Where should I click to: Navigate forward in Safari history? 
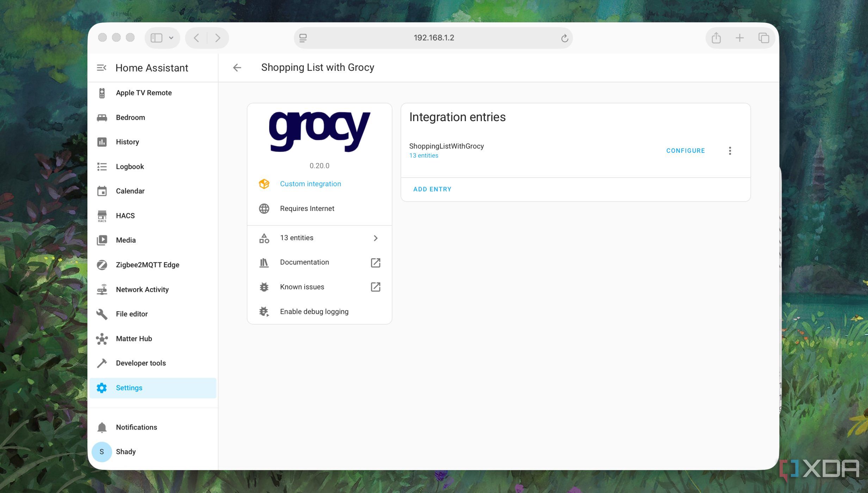click(218, 38)
